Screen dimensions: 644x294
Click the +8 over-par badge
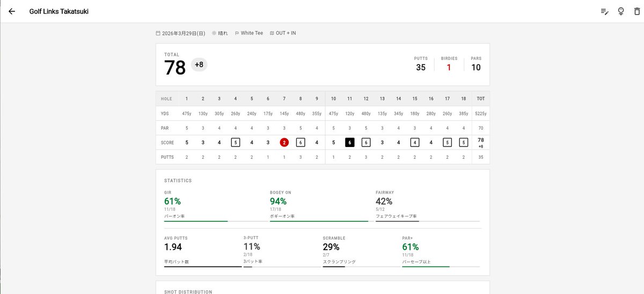[199, 65]
